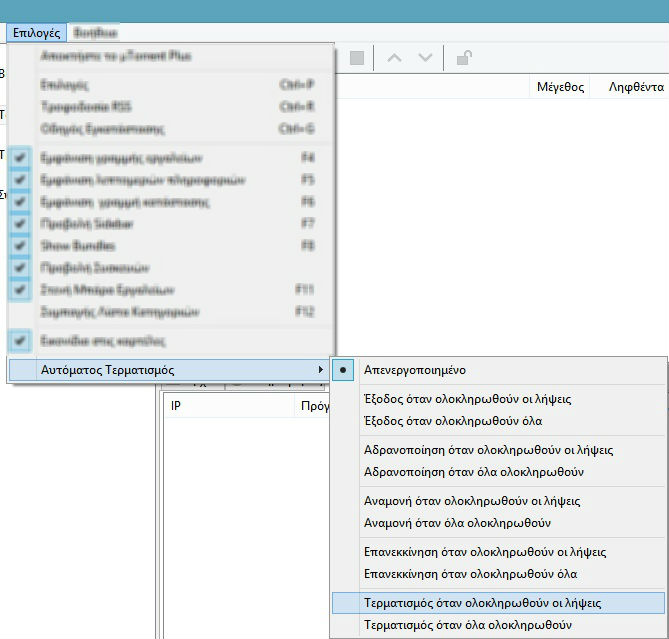Toggle the F5 detailed info checkmark

20,180
